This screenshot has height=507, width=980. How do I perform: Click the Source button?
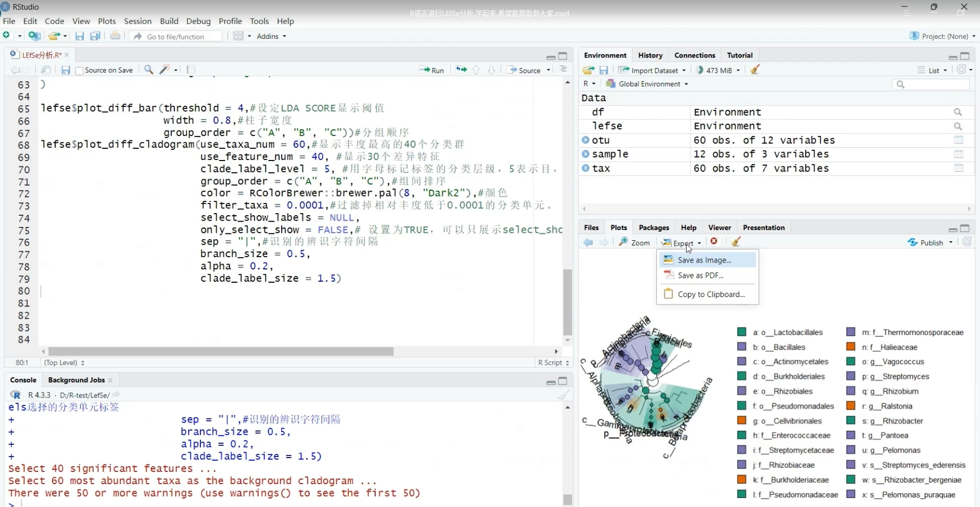[x=525, y=70]
